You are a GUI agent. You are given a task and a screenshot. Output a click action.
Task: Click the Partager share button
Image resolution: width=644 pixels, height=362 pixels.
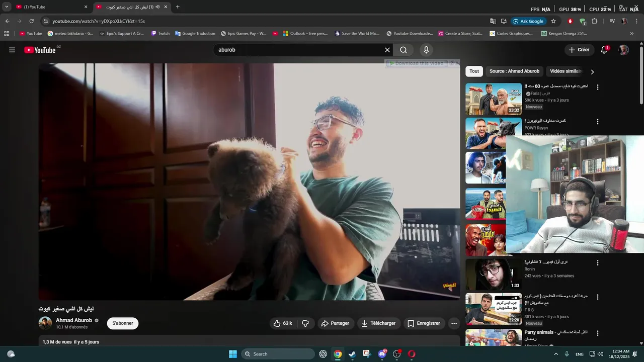click(x=335, y=323)
